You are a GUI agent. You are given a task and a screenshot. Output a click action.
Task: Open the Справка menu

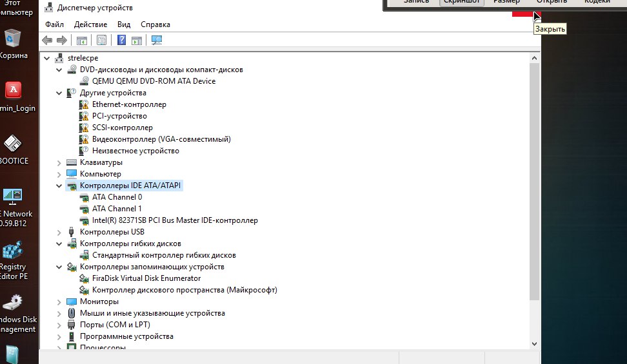click(155, 24)
